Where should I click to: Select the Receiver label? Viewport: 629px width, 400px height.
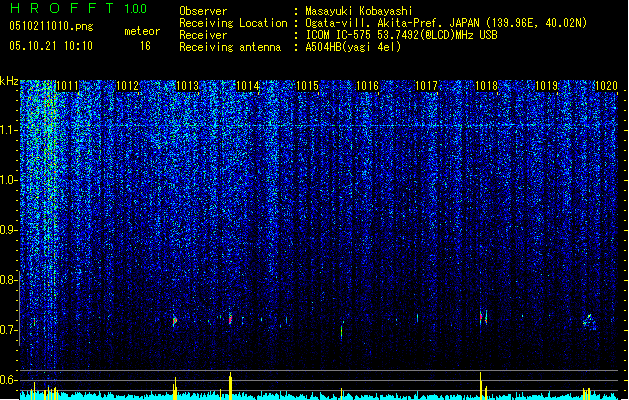(203, 35)
